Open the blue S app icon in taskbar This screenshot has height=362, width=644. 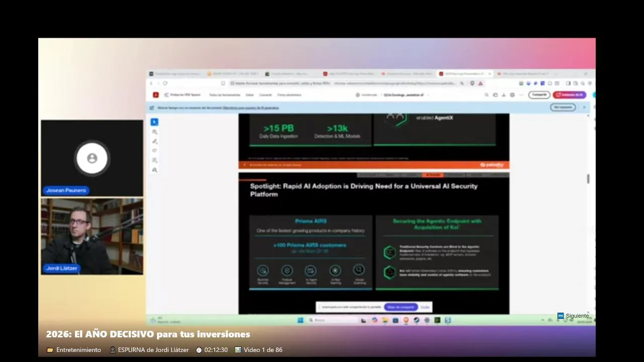(x=448, y=320)
